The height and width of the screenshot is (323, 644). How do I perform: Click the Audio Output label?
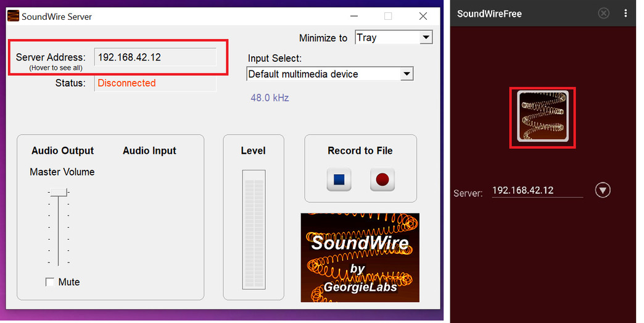click(62, 151)
